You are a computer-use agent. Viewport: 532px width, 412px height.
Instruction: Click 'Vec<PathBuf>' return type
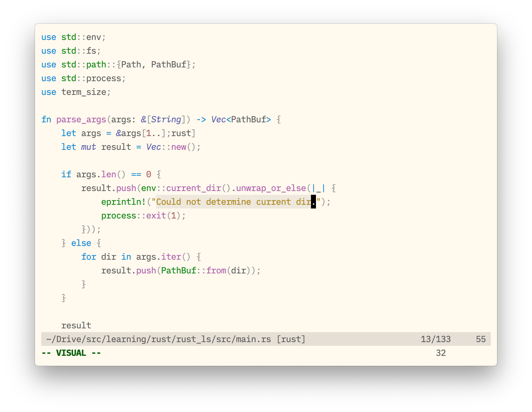coord(241,120)
